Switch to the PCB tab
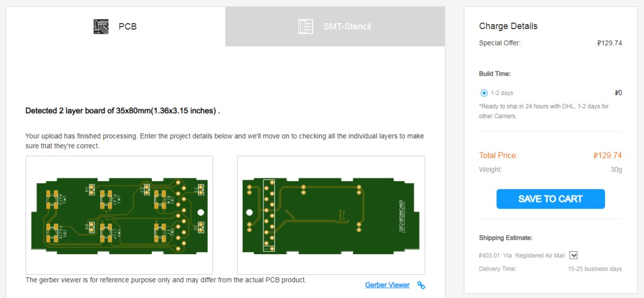Viewport: 644px width, 298px height. click(116, 27)
